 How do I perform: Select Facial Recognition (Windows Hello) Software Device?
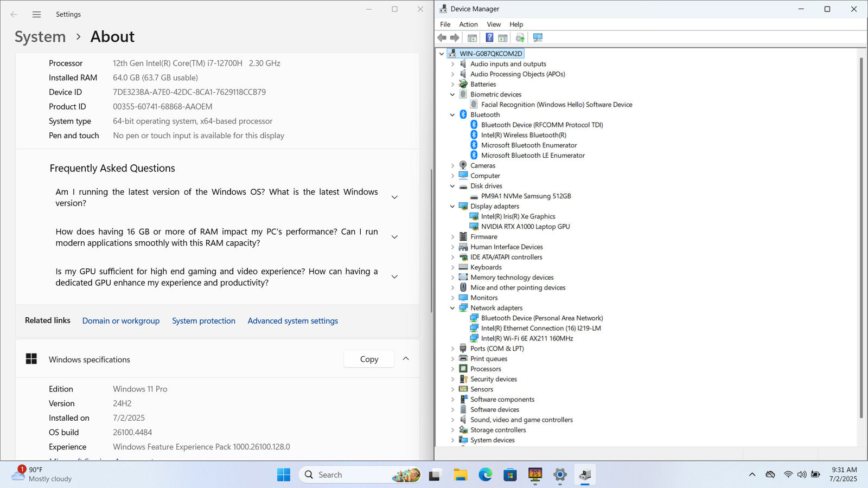click(x=557, y=105)
